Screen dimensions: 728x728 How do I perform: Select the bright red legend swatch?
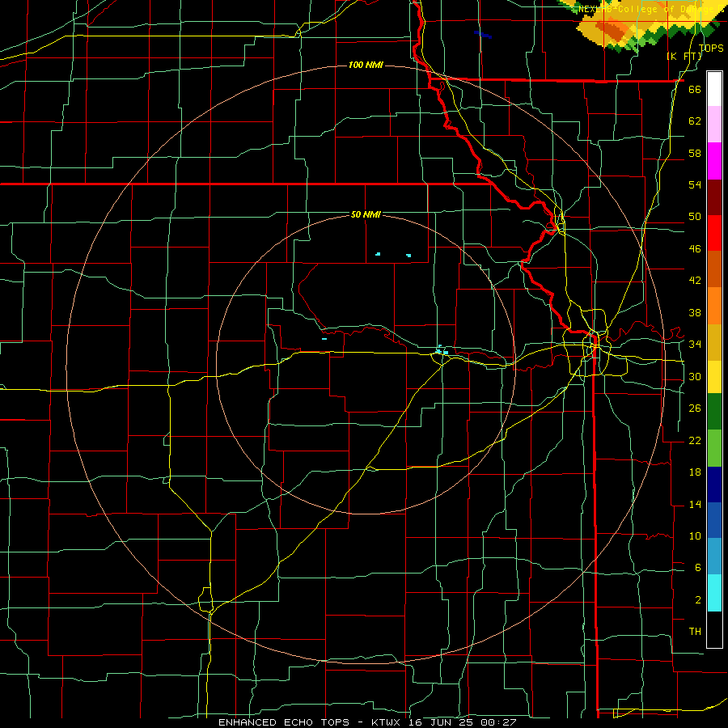coord(714,233)
